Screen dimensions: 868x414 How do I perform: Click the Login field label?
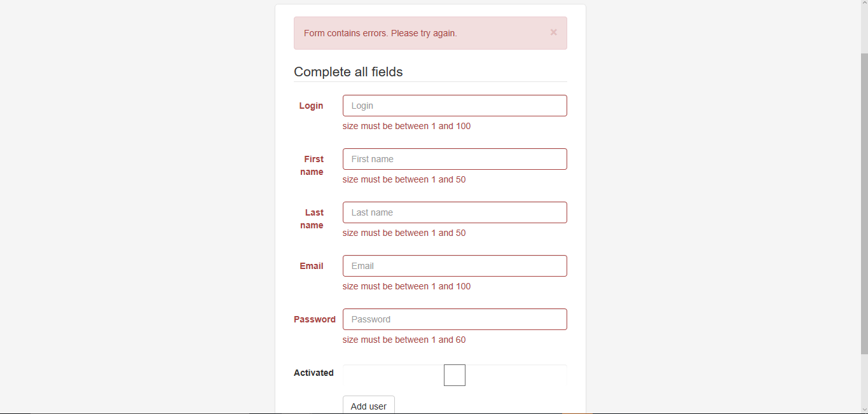(311, 106)
